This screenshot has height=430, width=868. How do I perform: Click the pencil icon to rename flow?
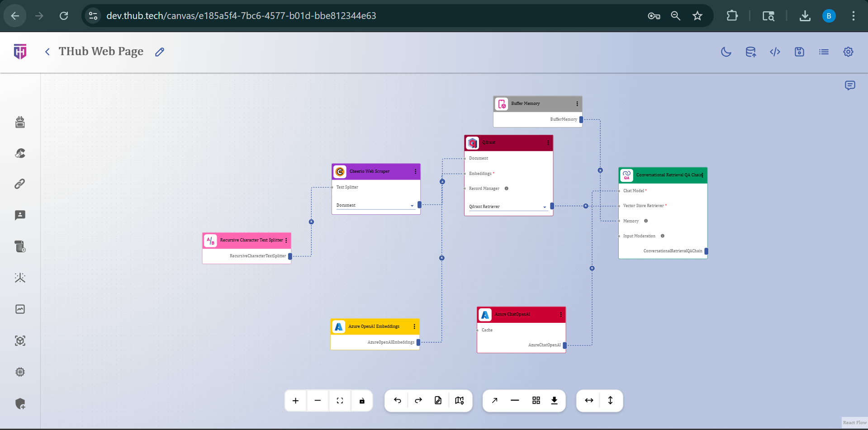pos(160,52)
